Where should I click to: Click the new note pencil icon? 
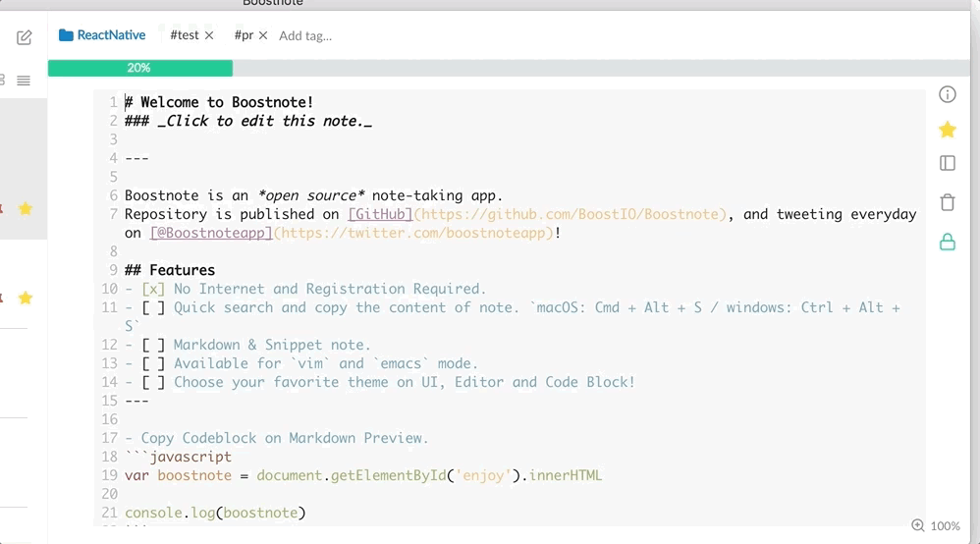tap(25, 37)
